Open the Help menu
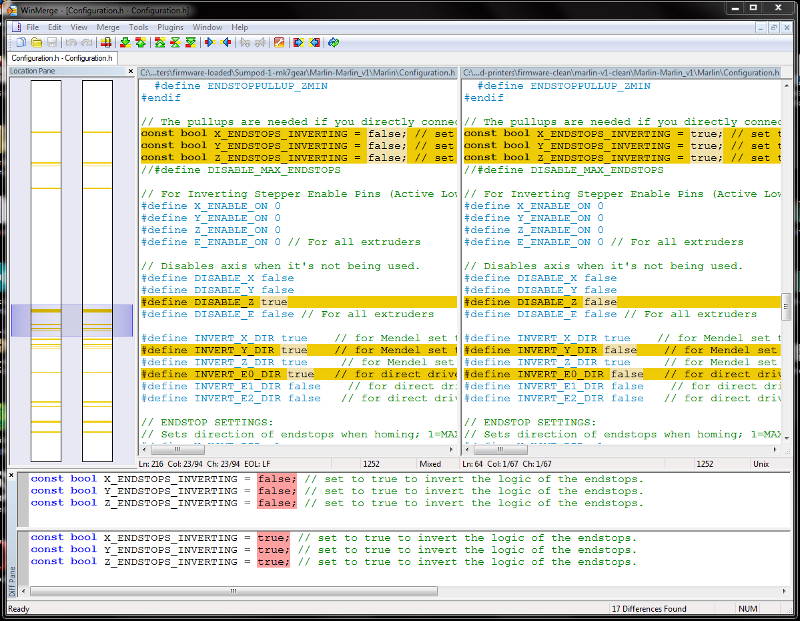The width and height of the screenshot is (800, 621). click(x=239, y=28)
